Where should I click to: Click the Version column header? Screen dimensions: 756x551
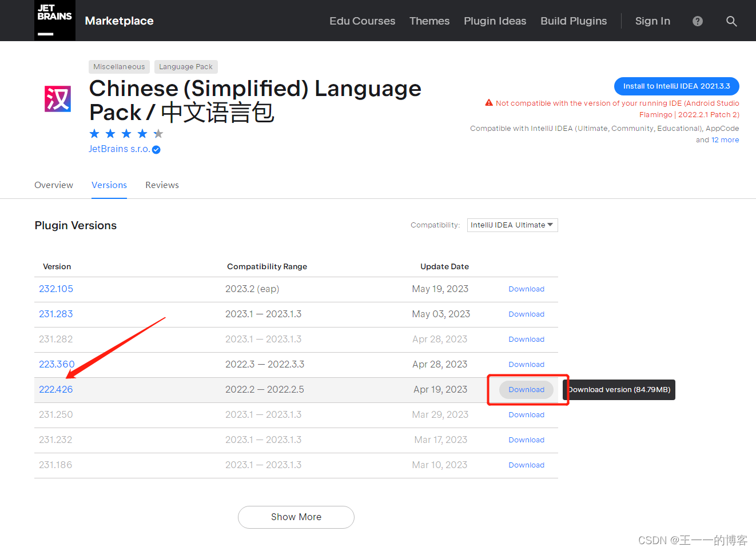click(x=57, y=267)
